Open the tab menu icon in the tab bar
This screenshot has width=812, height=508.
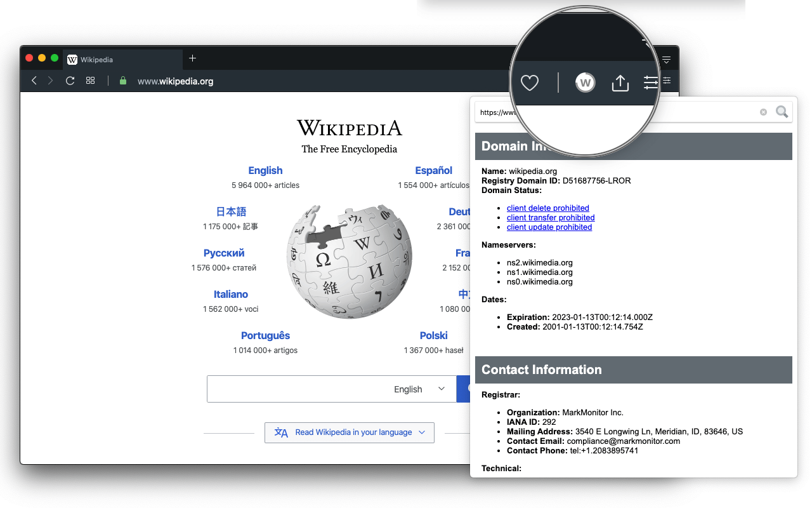pos(666,60)
